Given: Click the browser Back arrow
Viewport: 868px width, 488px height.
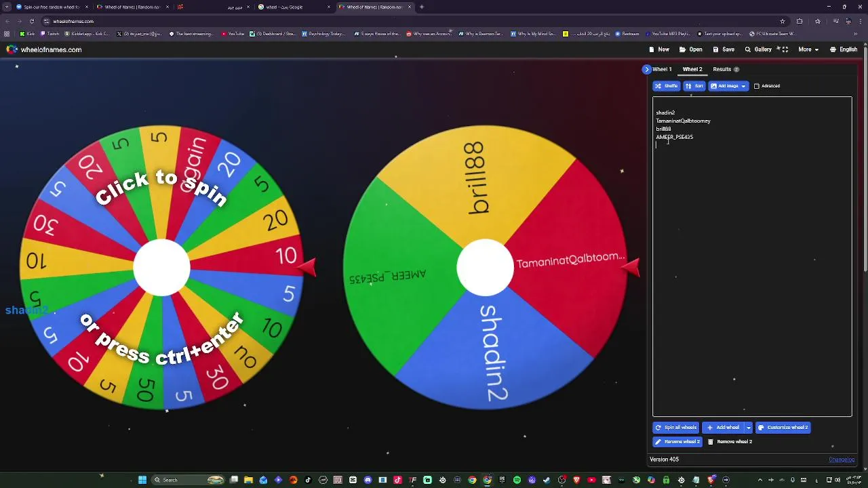Looking at the screenshot, I should pyautogui.click(x=6, y=21).
